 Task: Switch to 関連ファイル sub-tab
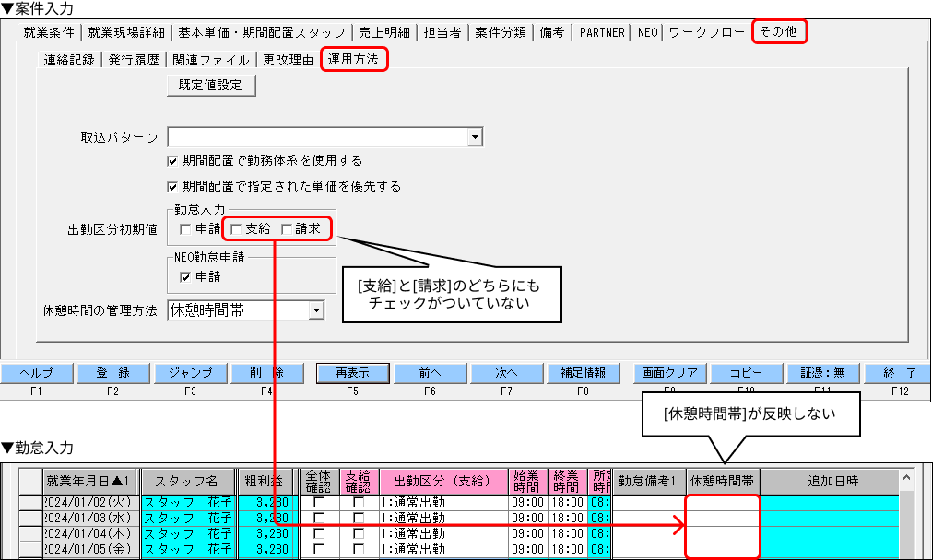click(211, 60)
